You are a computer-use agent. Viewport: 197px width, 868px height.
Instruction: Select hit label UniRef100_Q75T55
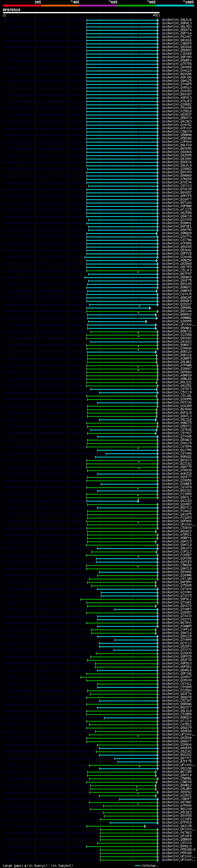pos(177,64)
